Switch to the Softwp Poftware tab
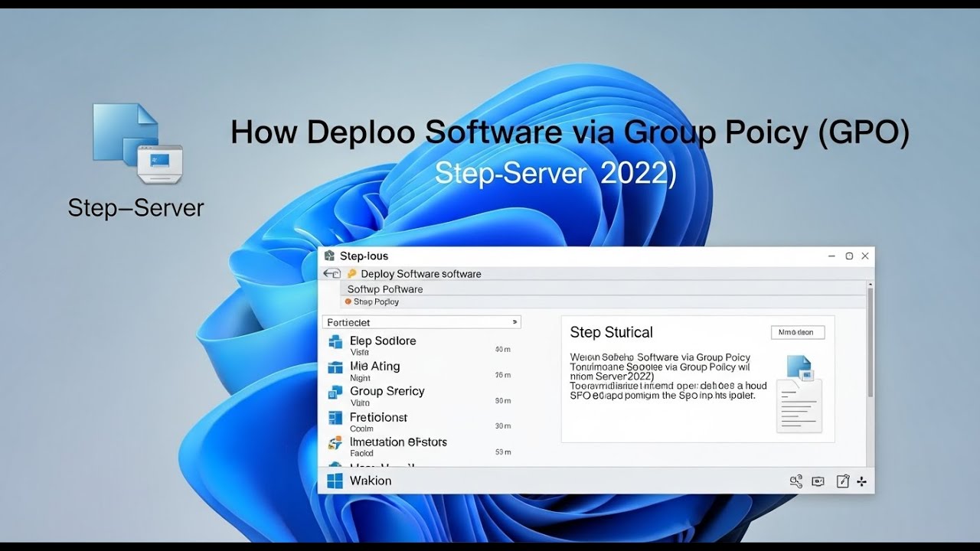The width and height of the screenshot is (980, 551). click(385, 289)
